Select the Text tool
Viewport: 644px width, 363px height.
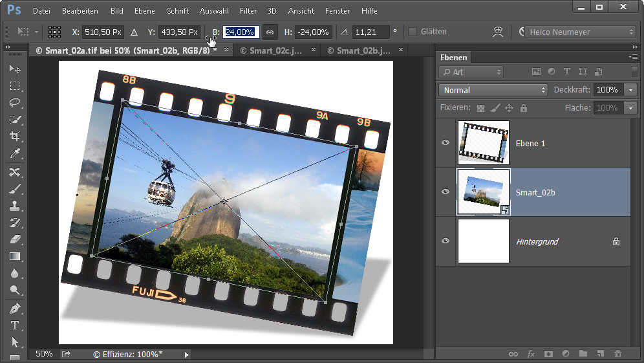point(15,325)
